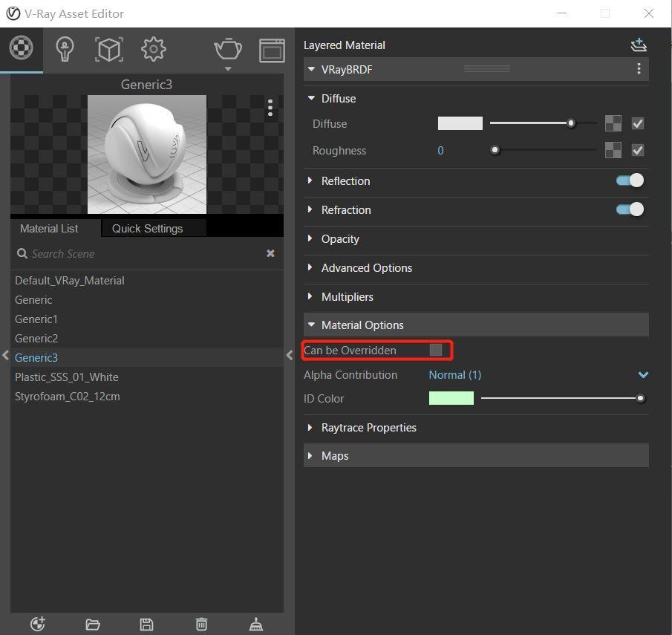The height and width of the screenshot is (635, 672).
Task: Expand the Maps section
Action: click(x=310, y=455)
